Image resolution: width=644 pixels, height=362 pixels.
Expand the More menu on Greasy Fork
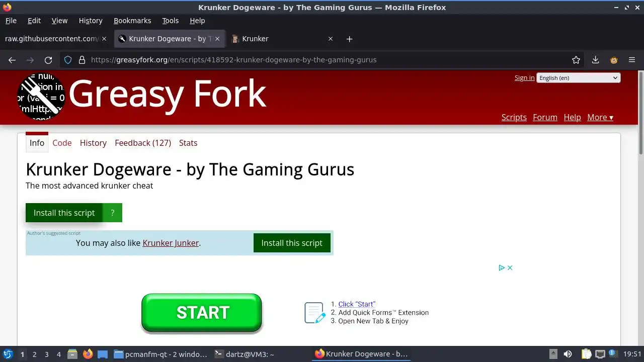click(x=600, y=117)
